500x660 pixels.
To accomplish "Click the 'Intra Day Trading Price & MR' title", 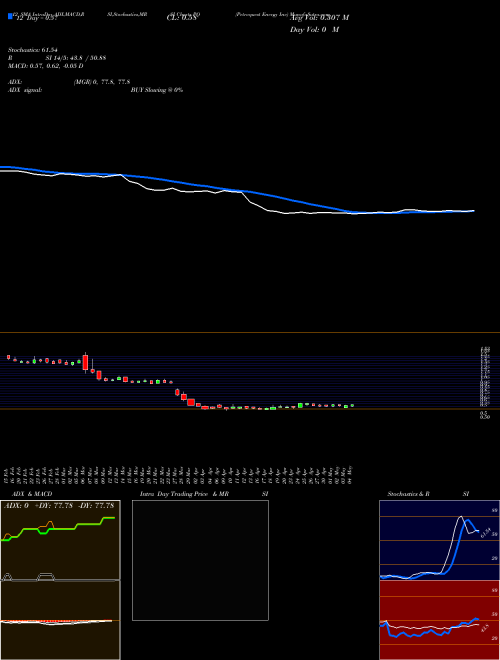I will click(184, 494).
